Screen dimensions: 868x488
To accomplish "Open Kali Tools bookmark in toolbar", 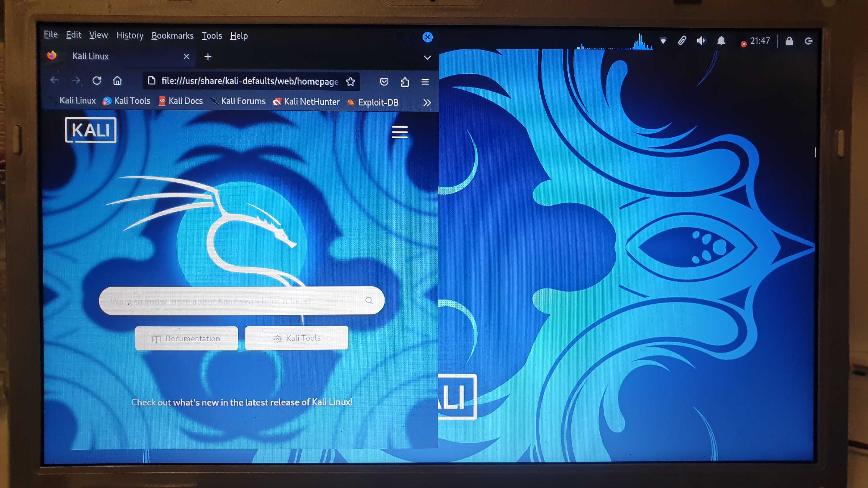I will point(127,101).
